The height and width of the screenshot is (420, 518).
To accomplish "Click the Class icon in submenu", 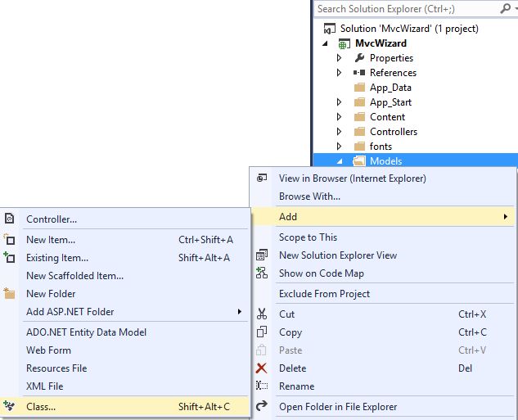I will tap(9, 406).
